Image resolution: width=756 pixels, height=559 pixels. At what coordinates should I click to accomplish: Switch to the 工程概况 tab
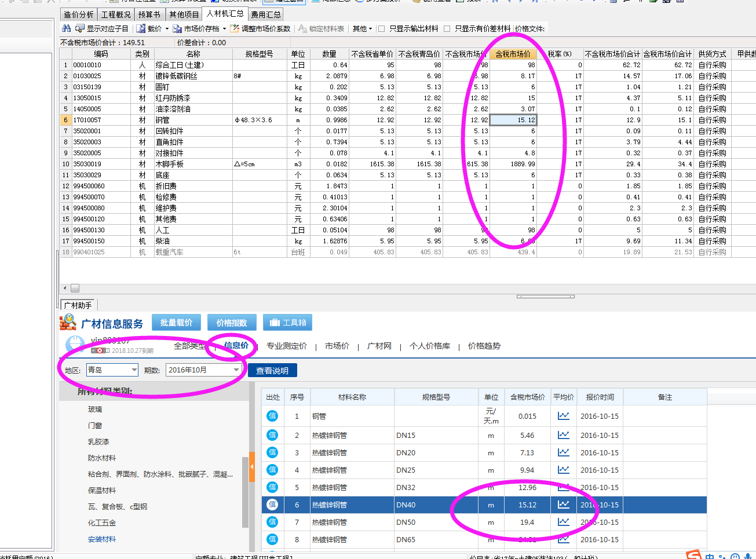116,14
